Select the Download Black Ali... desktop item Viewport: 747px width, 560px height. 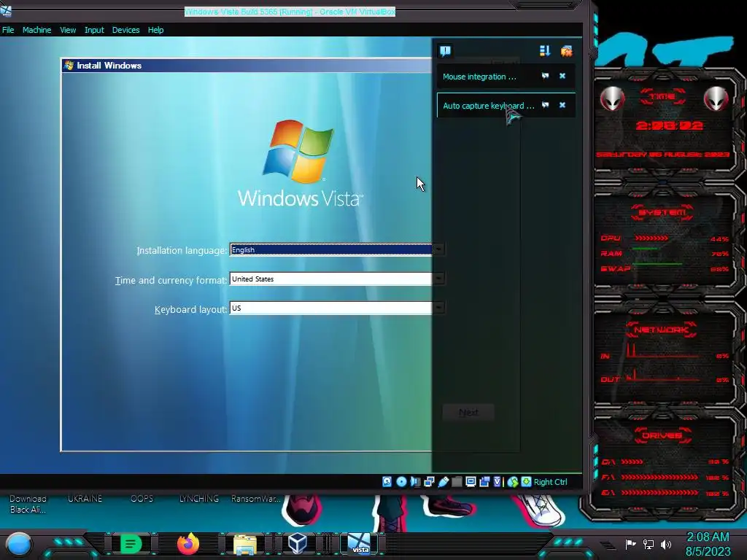pyautogui.click(x=28, y=504)
